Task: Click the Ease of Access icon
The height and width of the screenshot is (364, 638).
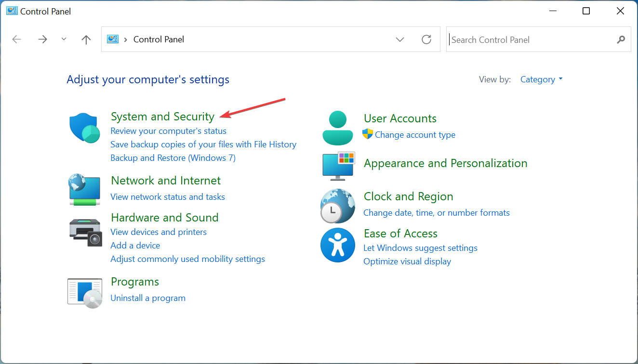Action: click(338, 245)
